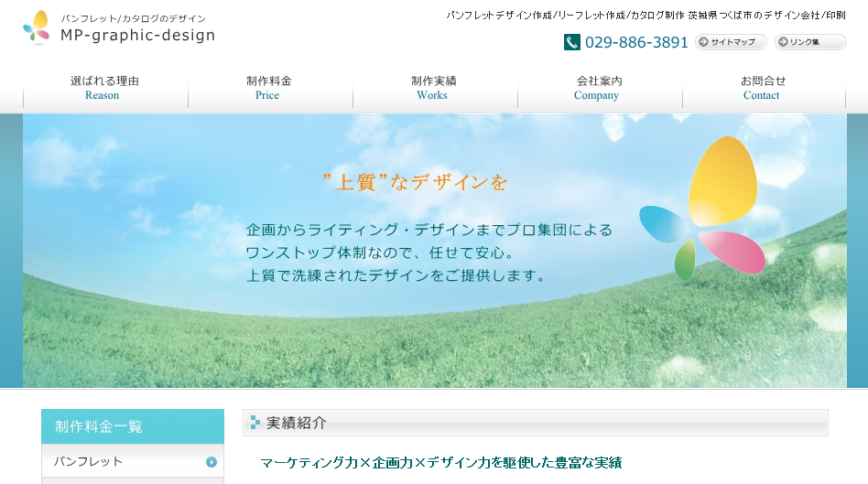The image size is (868, 484).
Task: Click the 制作料金一覧 sidebar heading
Action: point(132,426)
